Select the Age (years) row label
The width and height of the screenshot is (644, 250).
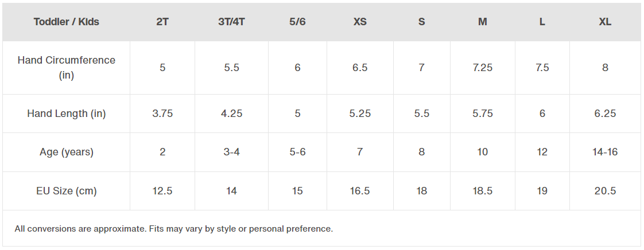(x=66, y=152)
